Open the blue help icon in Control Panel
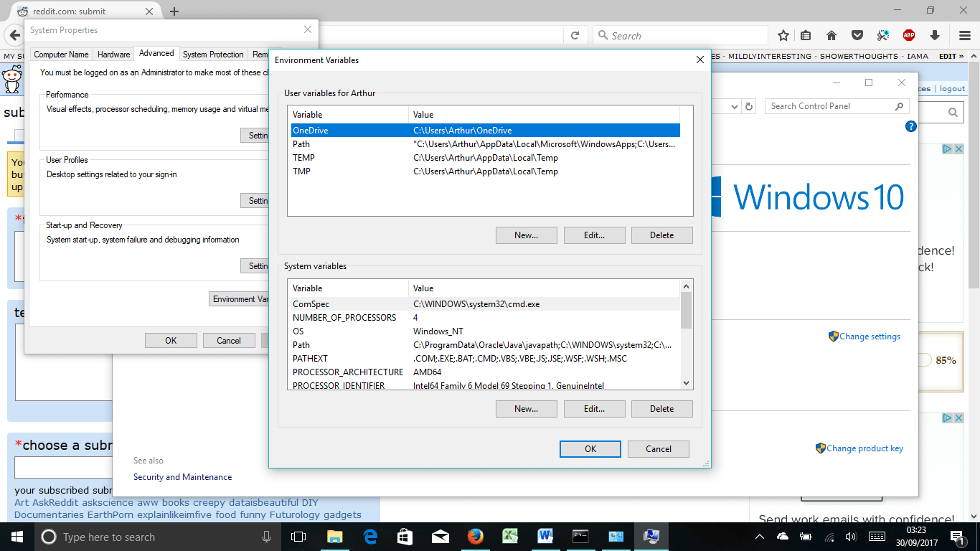Viewport: 980px width, 551px height. coord(911,126)
